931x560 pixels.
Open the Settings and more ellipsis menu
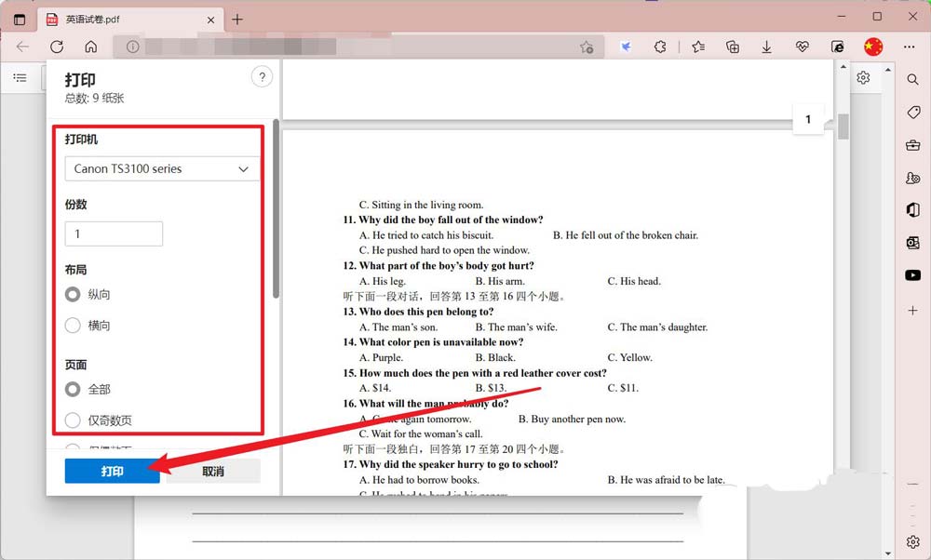pos(909,47)
